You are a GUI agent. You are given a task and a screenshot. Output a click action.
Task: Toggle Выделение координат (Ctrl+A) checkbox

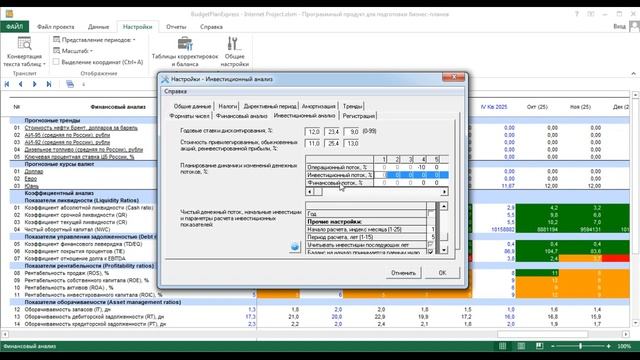(x=56, y=62)
